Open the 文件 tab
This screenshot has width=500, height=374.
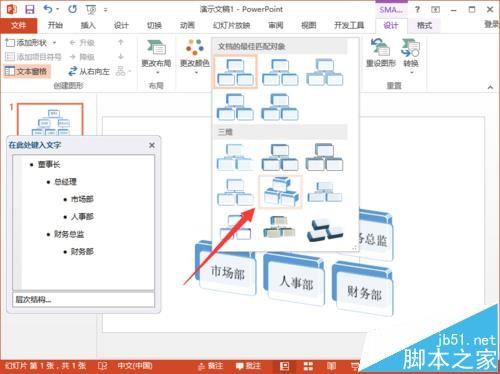pyautogui.click(x=18, y=26)
